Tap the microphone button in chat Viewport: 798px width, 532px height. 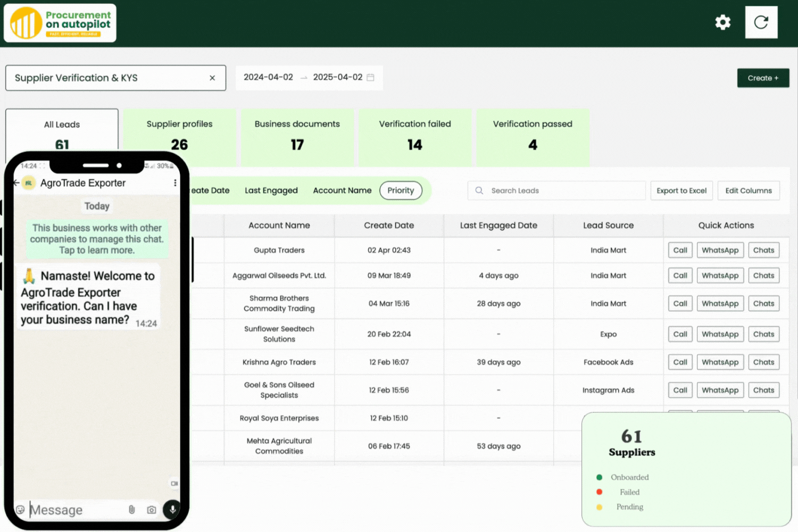[172, 509]
